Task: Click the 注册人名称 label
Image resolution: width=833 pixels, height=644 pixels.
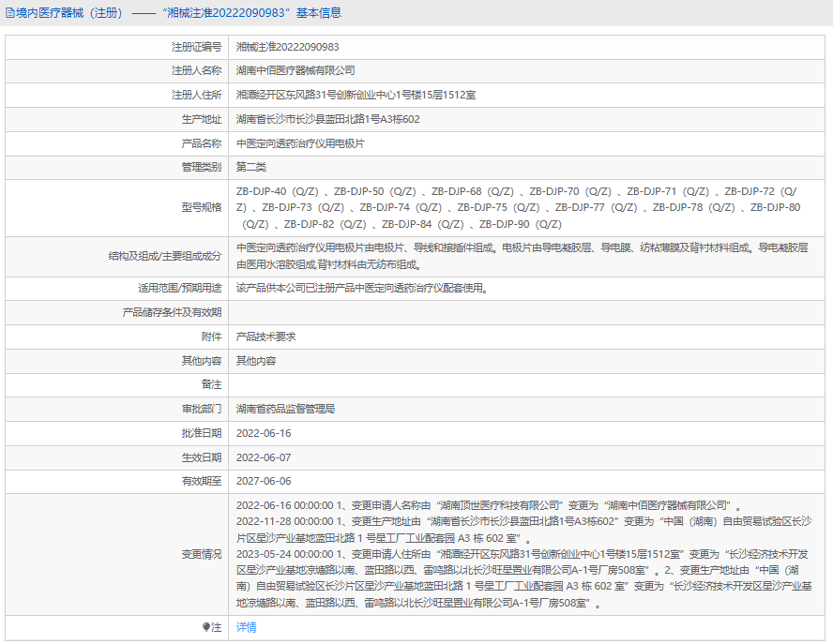Action: pyautogui.click(x=197, y=70)
